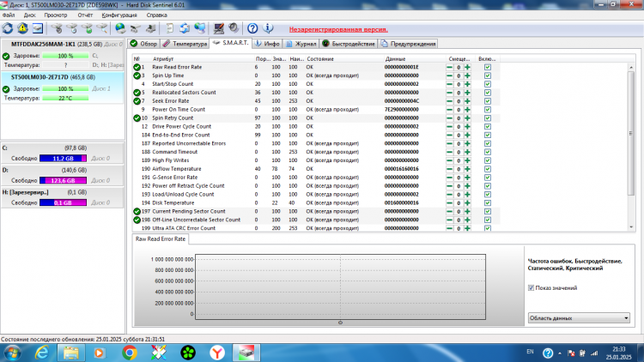Click the speaker sound toolbar icon
Viewport: 644px width, 362px height.
pyautogui.click(x=234, y=28)
